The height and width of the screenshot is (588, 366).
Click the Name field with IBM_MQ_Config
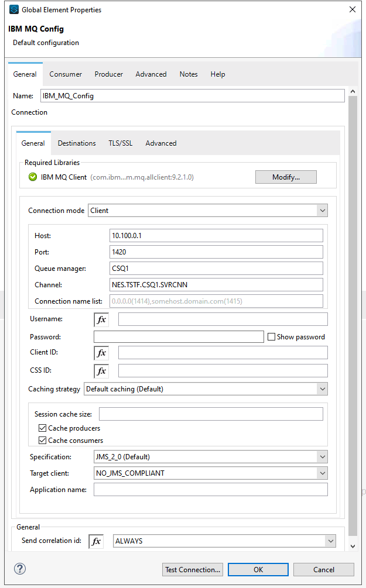pyautogui.click(x=193, y=95)
